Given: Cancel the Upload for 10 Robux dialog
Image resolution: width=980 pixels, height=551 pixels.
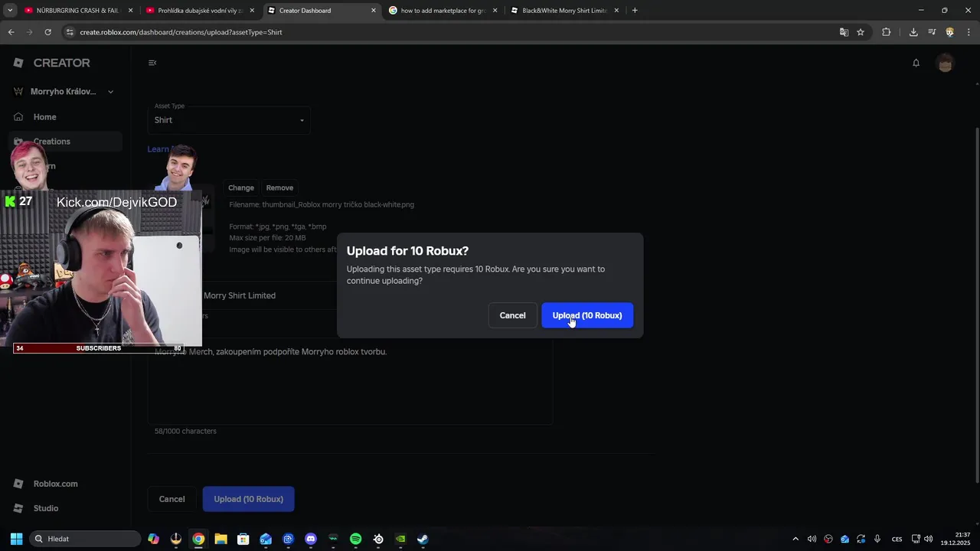Looking at the screenshot, I should [x=512, y=315].
